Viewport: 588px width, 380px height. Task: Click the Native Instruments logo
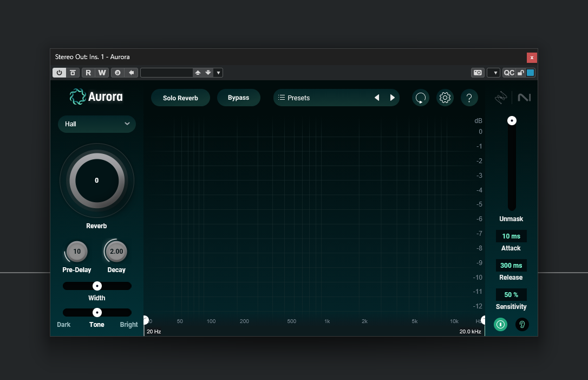coord(524,98)
